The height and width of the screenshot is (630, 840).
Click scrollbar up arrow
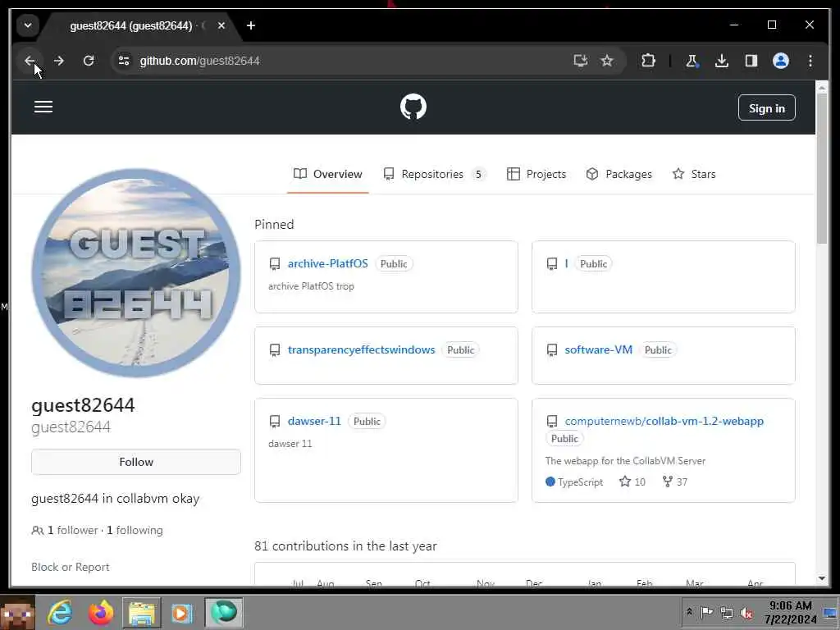tap(822, 88)
